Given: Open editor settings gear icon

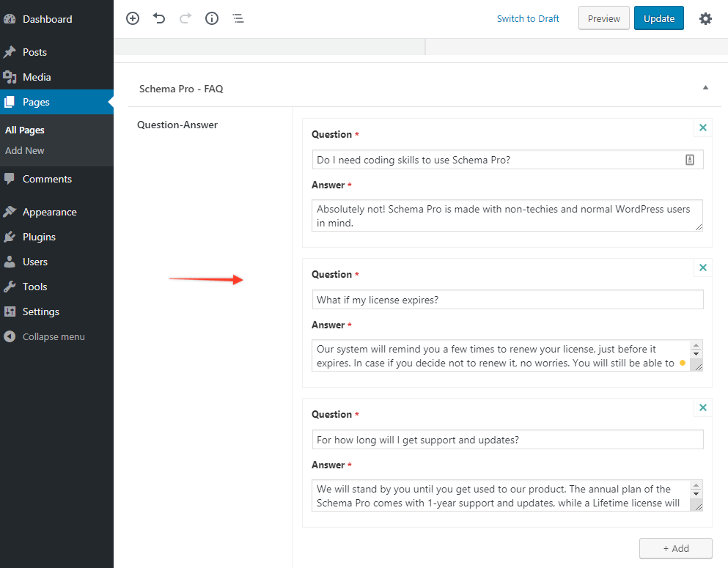Looking at the screenshot, I should click(x=705, y=18).
